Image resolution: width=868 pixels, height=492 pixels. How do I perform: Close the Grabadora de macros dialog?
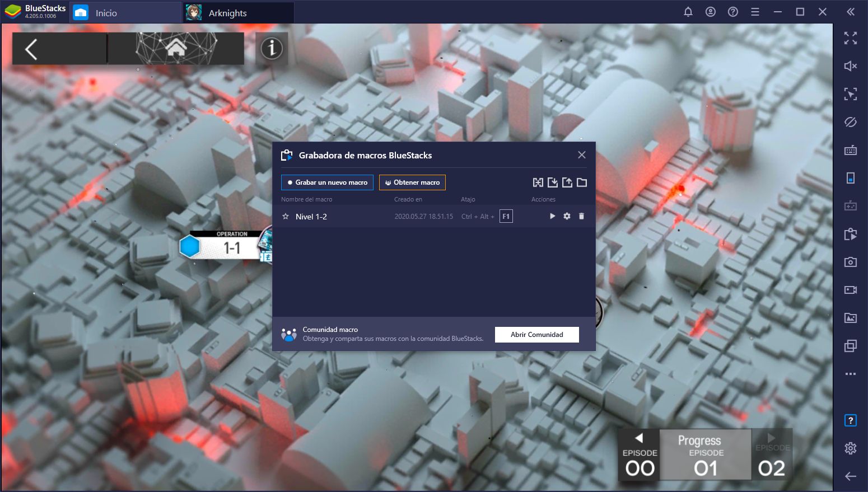point(582,155)
